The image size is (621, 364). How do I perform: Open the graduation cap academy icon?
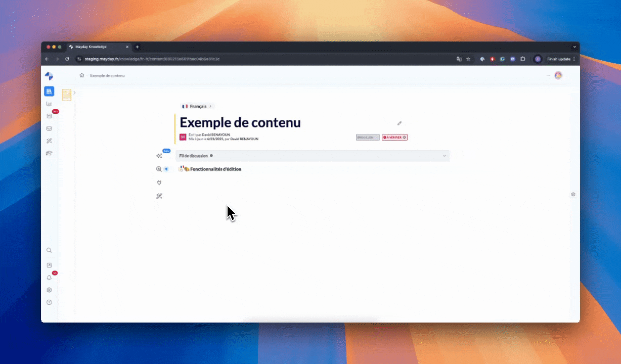click(x=49, y=153)
